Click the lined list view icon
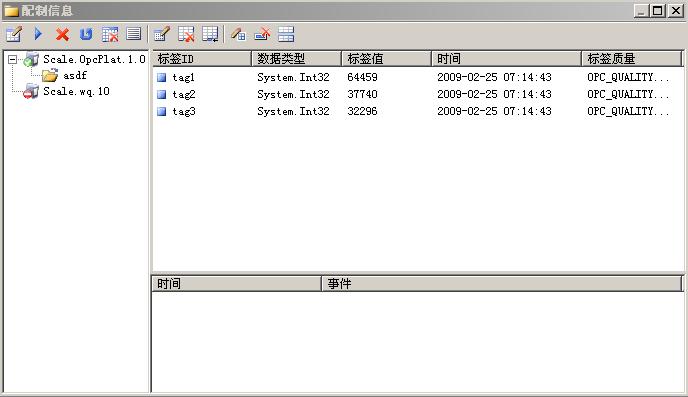 [133, 34]
